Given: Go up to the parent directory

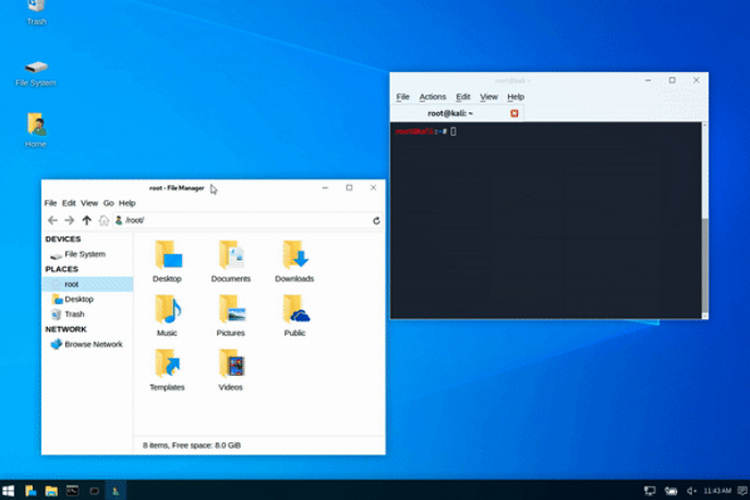Looking at the screenshot, I should coord(87,220).
